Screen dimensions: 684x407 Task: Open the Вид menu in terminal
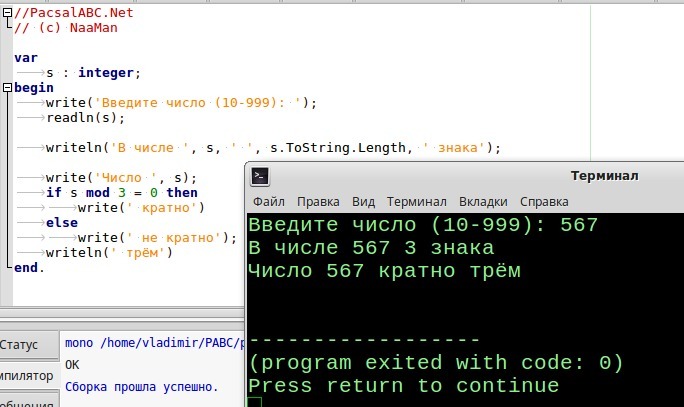point(364,200)
